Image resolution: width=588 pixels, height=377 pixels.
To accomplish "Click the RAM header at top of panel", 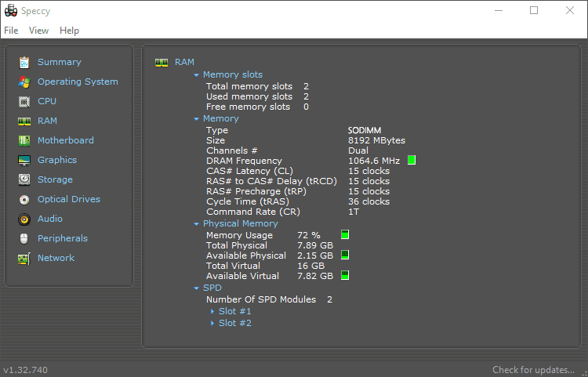I will [184, 62].
